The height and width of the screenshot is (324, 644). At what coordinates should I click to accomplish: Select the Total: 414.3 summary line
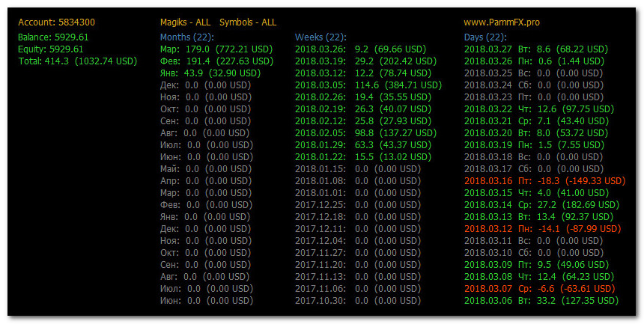pyautogui.click(x=78, y=61)
